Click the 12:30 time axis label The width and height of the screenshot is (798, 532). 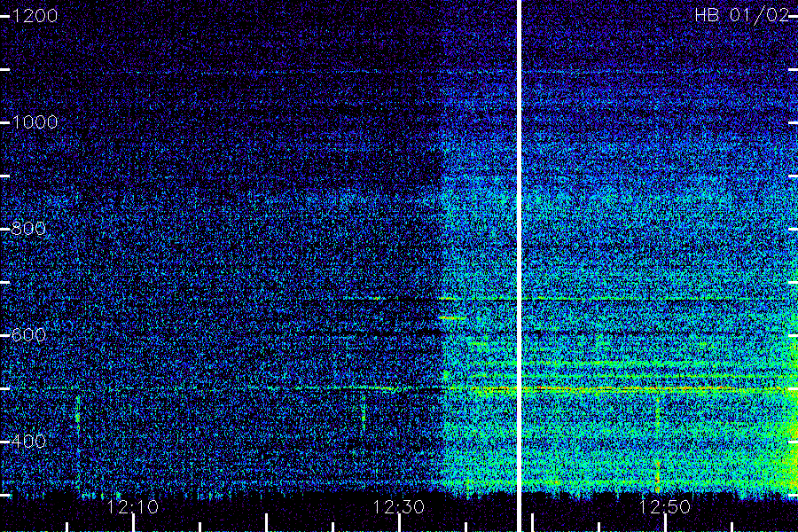pos(398,507)
